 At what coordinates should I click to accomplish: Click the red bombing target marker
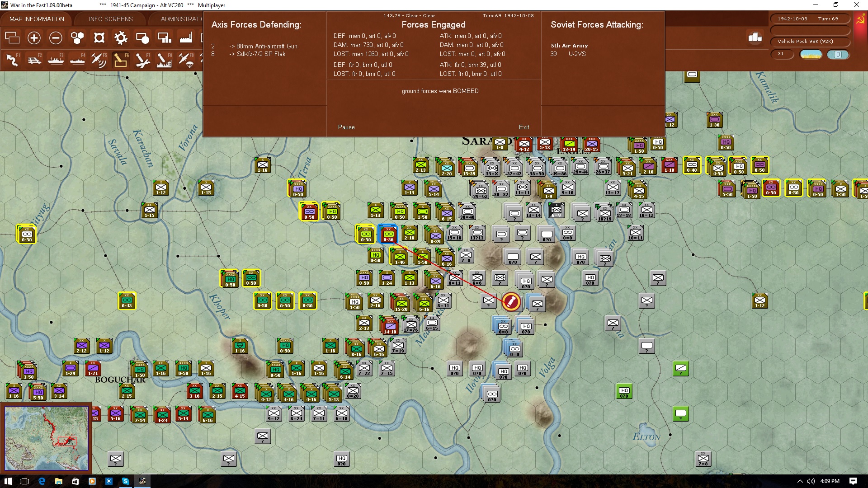point(511,301)
